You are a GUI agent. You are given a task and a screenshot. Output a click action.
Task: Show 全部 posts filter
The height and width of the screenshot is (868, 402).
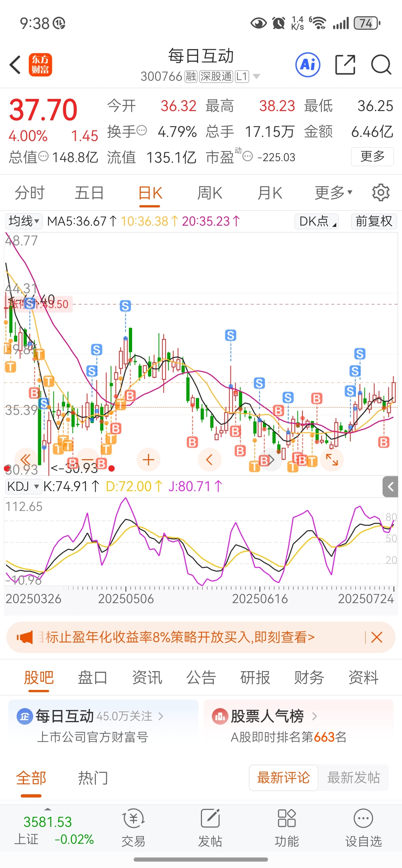pos(31,778)
